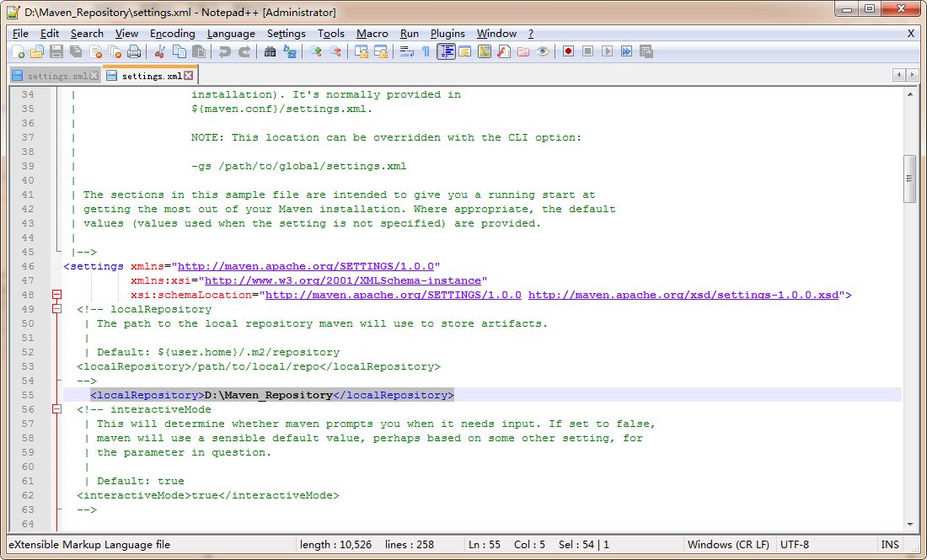Screen dimensions: 927x560
Task: Zoom out with the magnifier minus icon
Action: tap(335, 52)
